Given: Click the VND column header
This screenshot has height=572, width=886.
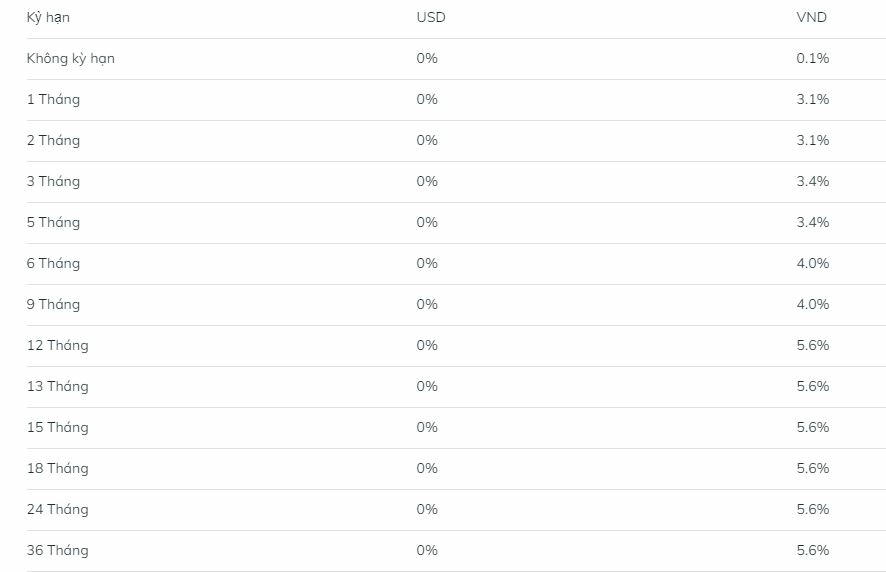Looking at the screenshot, I should (811, 18).
